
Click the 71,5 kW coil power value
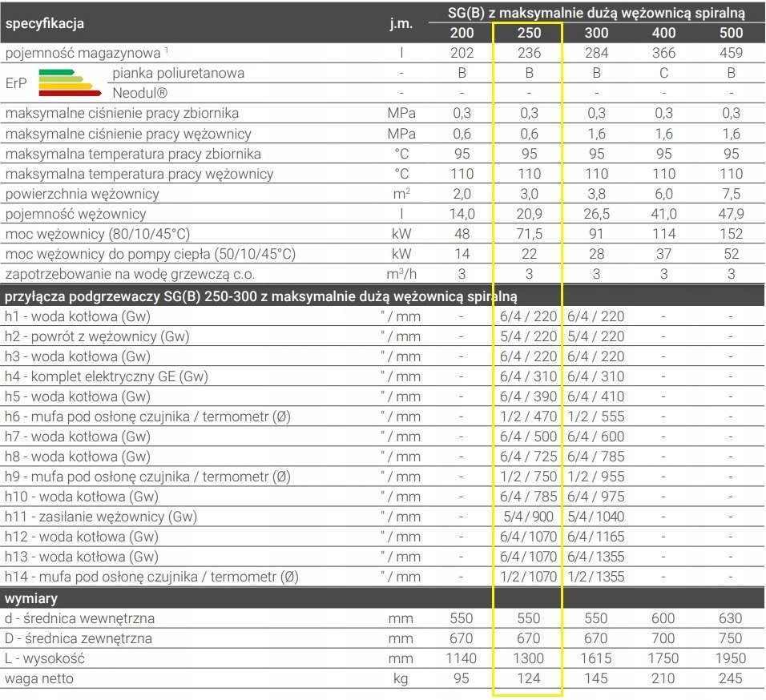[529, 234]
